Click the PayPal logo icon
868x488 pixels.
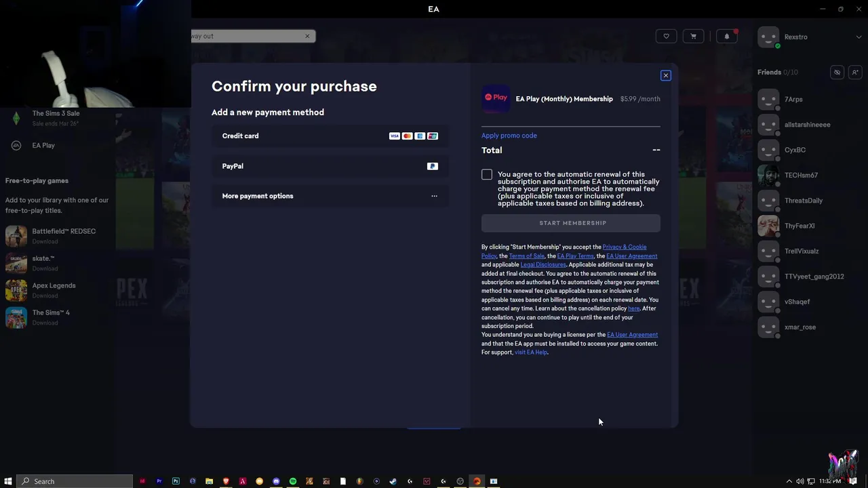click(x=433, y=166)
